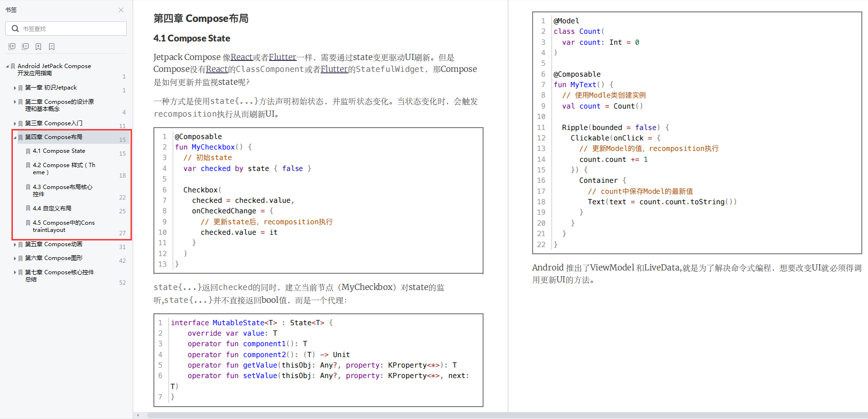Click the bookmark icon beside 4.1 Compose State
Viewport: 868px width, 419px height.
coord(28,151)
